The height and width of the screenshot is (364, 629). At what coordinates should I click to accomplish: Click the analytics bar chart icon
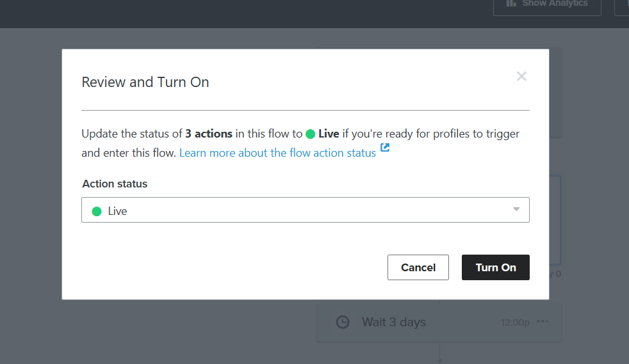point(511,3)
